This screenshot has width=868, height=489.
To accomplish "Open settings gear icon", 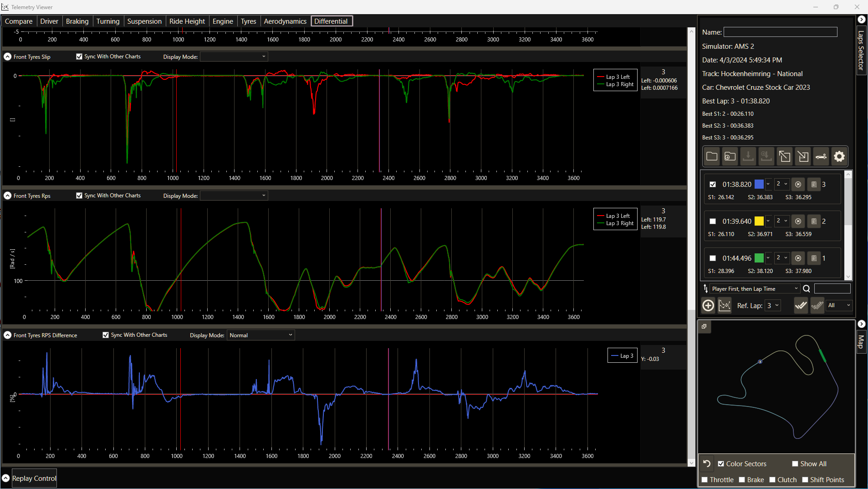I will point(839,157).
